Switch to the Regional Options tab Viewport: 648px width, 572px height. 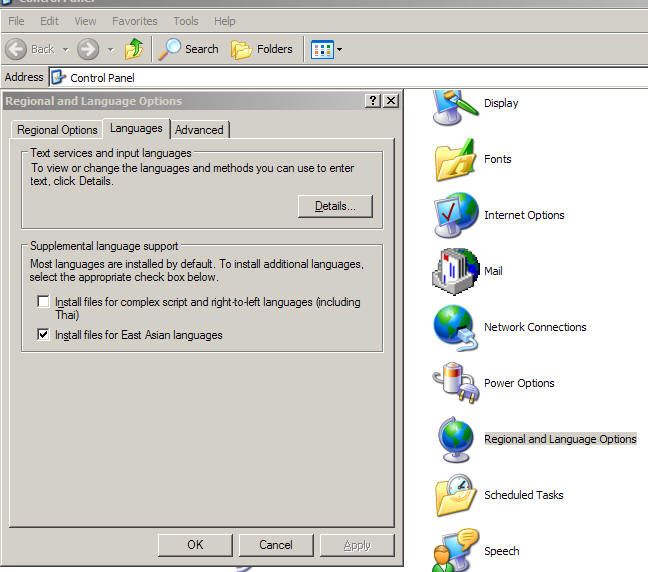[57, 130]
